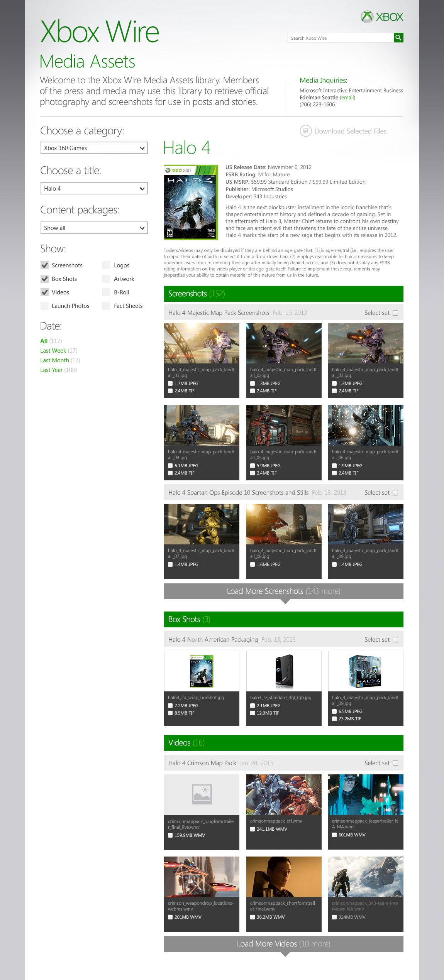Open the category dropdown showing Xbox 360 Games
The width and height of the screenshot is (444, 980).
pyautogui.click(x=94, y=148)
